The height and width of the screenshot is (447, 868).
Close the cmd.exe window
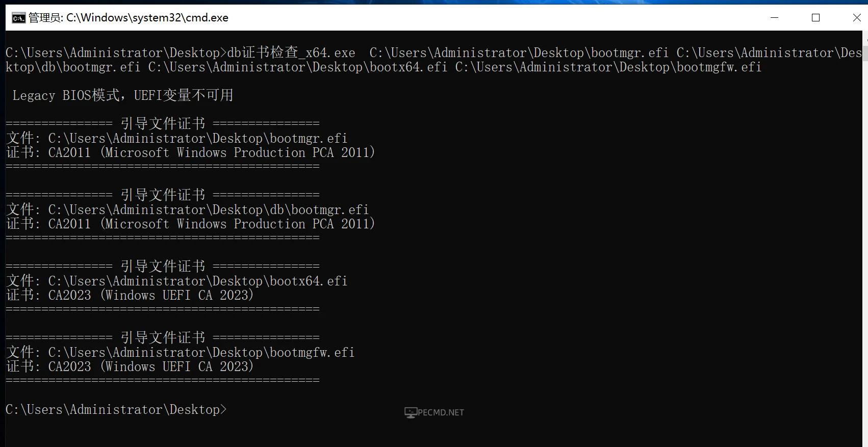tap(856, 18)
